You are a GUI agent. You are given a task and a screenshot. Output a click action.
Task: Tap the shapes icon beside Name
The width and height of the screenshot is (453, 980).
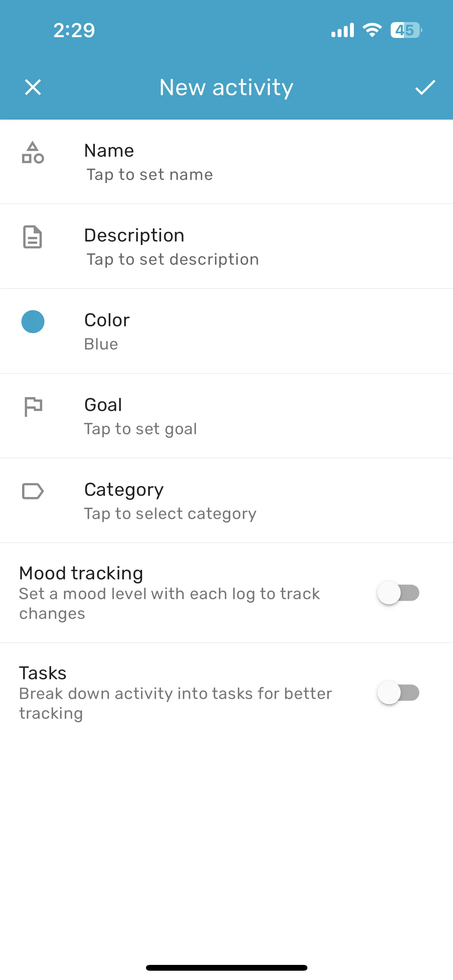click(x=33, y=152)
